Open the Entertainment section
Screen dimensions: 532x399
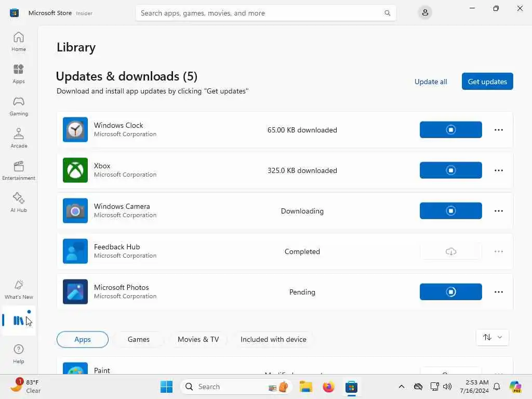[x=19, y=170]
